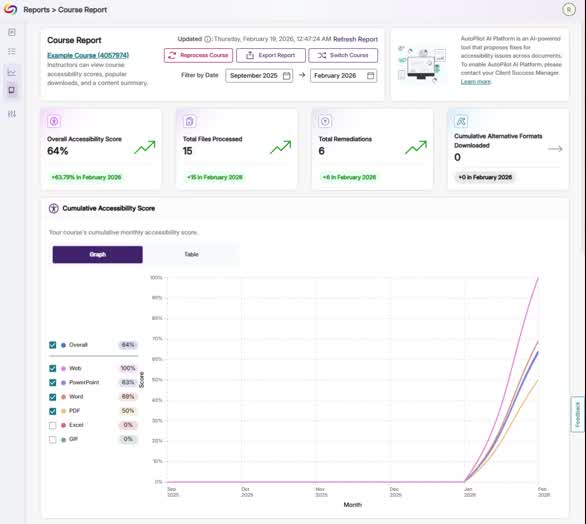Open the first sidebar document icon
This screenshot has width=586, height=524.
[12, 33]
